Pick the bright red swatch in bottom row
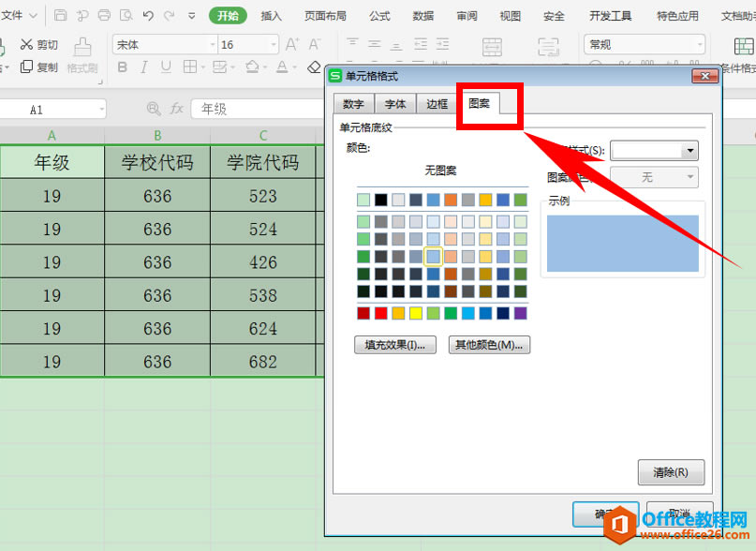This screenshot has width=756, height=551. tap(381, 313)
